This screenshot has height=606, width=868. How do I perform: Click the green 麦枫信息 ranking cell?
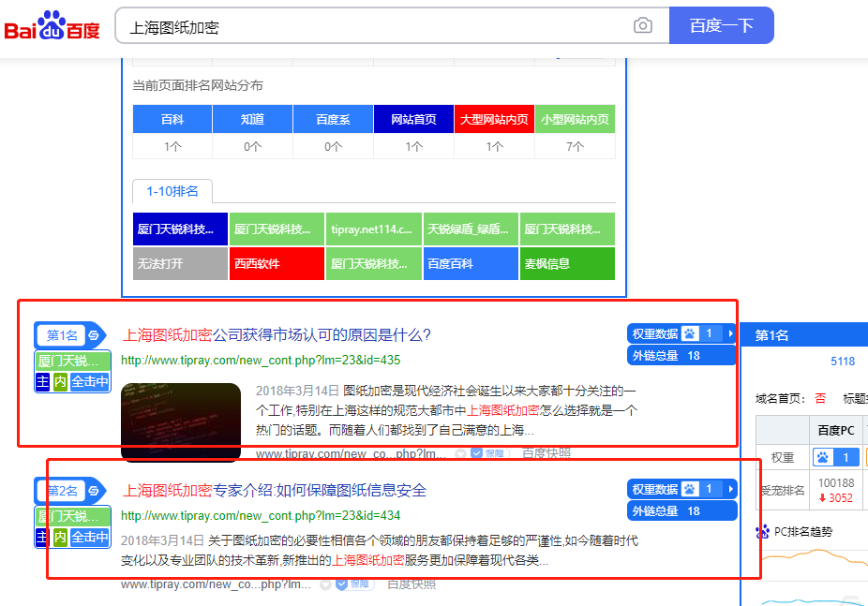click(x=567, y=264)
